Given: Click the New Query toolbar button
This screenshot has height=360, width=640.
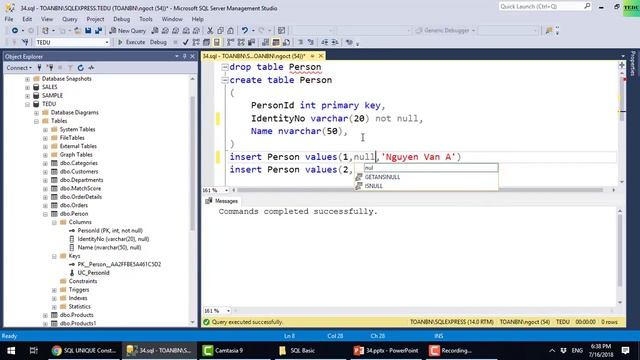Looking at the screenshot, I should 127,31.
